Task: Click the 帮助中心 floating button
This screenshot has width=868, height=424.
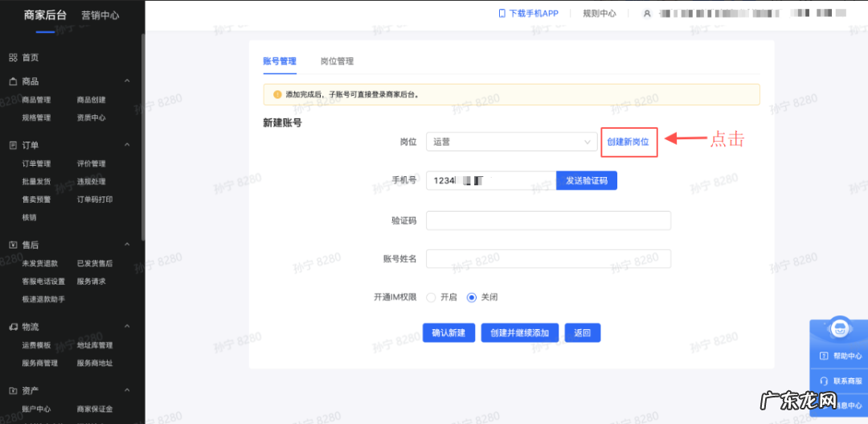Action: (x=841, y=356)
